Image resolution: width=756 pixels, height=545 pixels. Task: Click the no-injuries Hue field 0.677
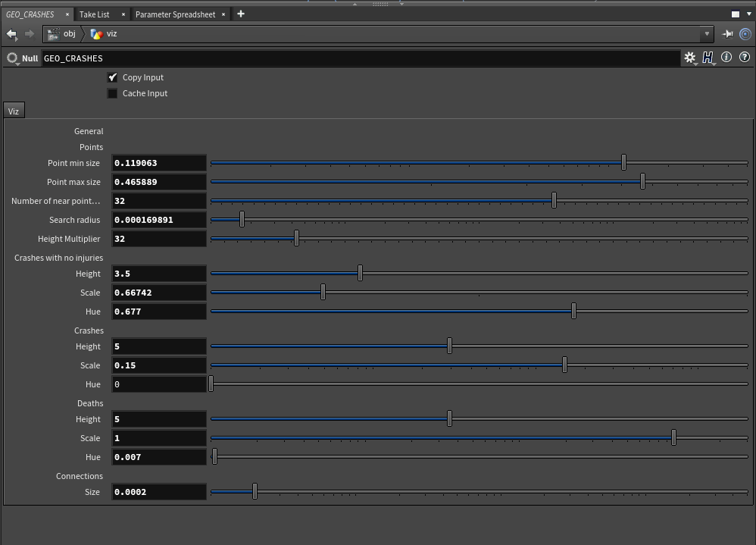159,312
